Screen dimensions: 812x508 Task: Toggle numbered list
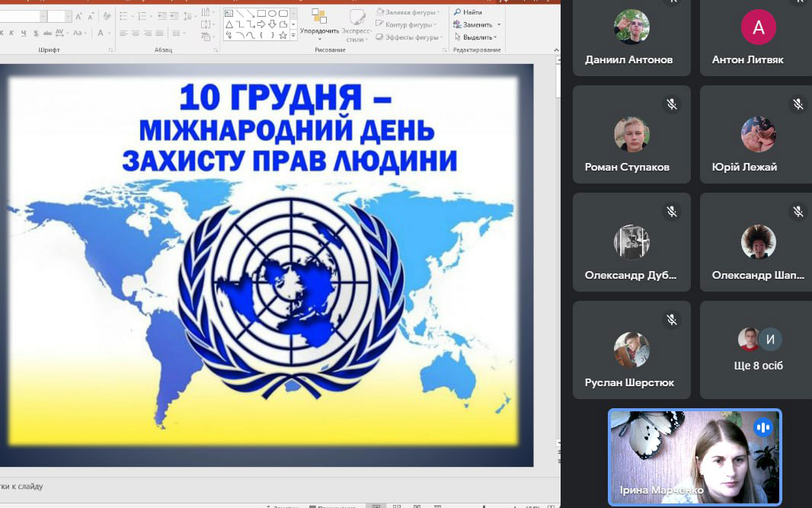(x=142, y=16)
